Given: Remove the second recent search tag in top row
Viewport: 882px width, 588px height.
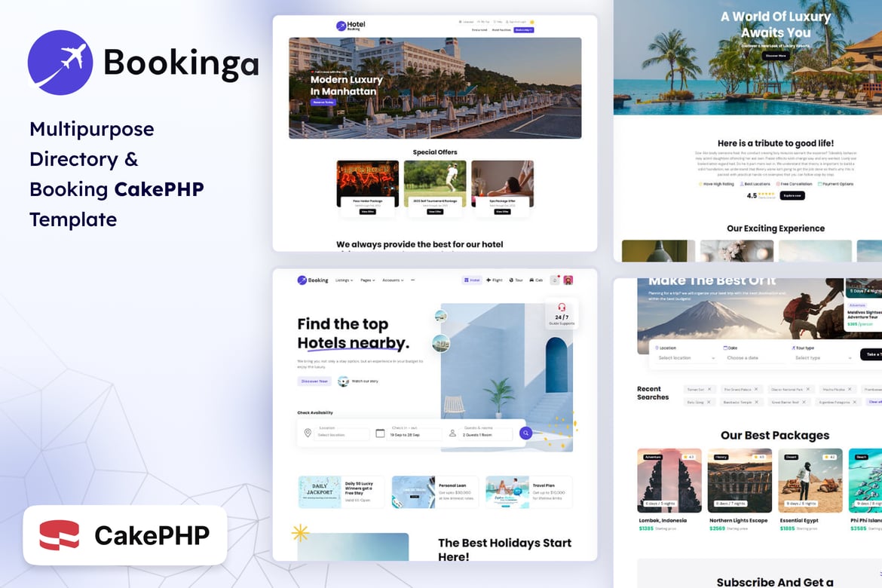Looking at the screenshot, I should 756,390.
